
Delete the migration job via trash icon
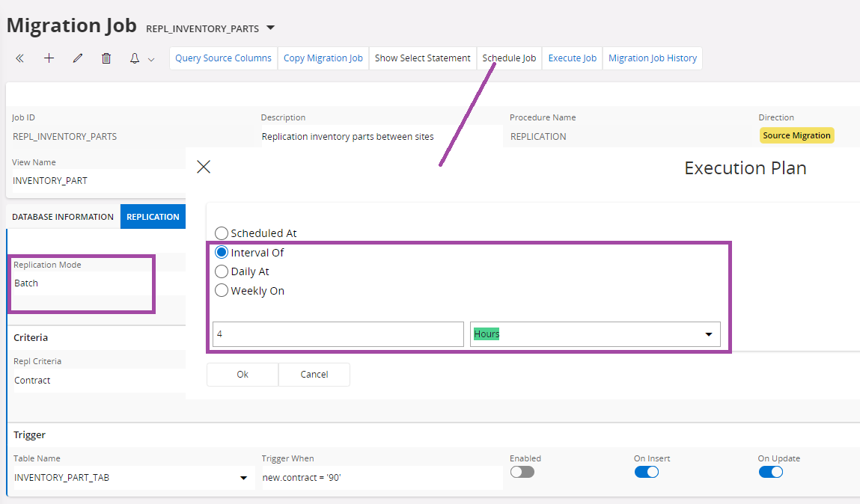coord(106,58)
